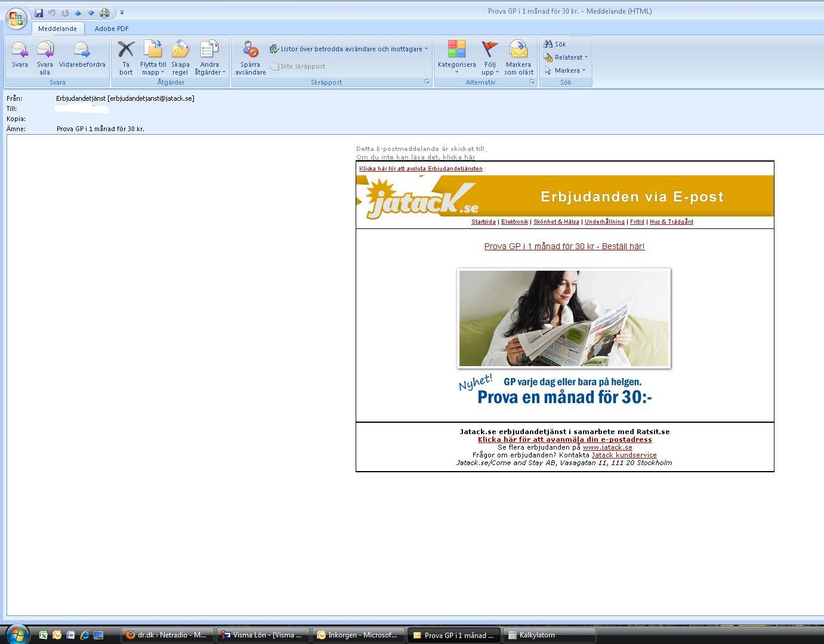Screen dimensions: 824x644
Task: Open www.jatack.se link
Action: [607, 447]
